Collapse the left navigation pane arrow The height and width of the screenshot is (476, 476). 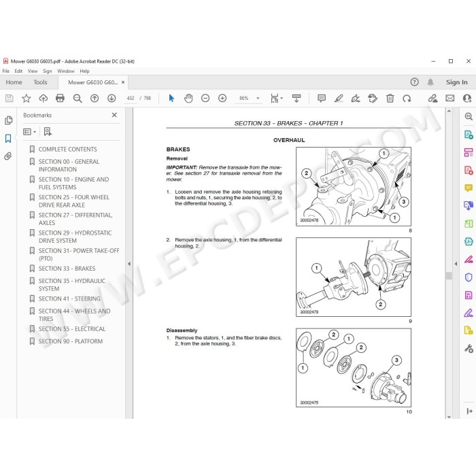coord(129,264)
